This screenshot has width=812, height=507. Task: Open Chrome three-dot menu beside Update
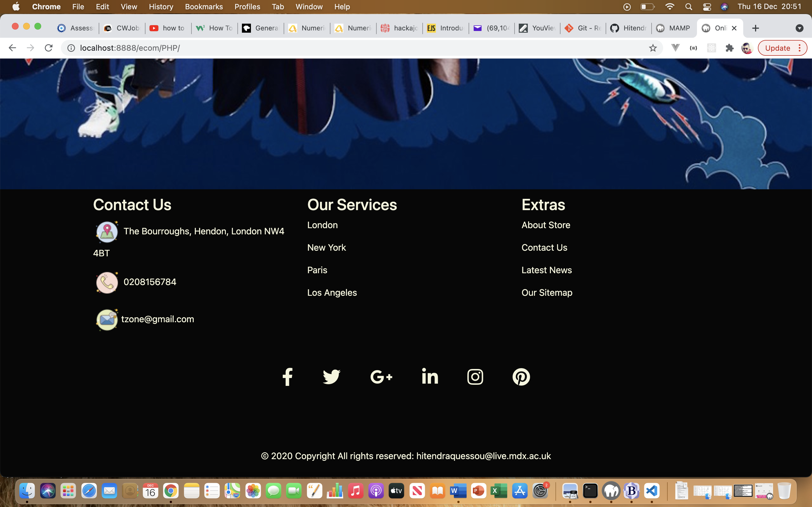click(800, 48)
